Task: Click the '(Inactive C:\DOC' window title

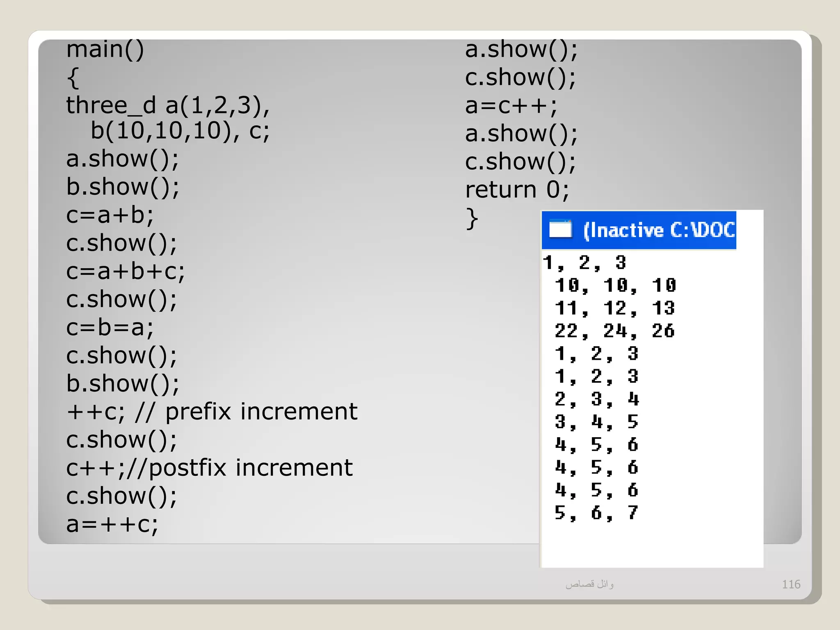Action: 659,230
